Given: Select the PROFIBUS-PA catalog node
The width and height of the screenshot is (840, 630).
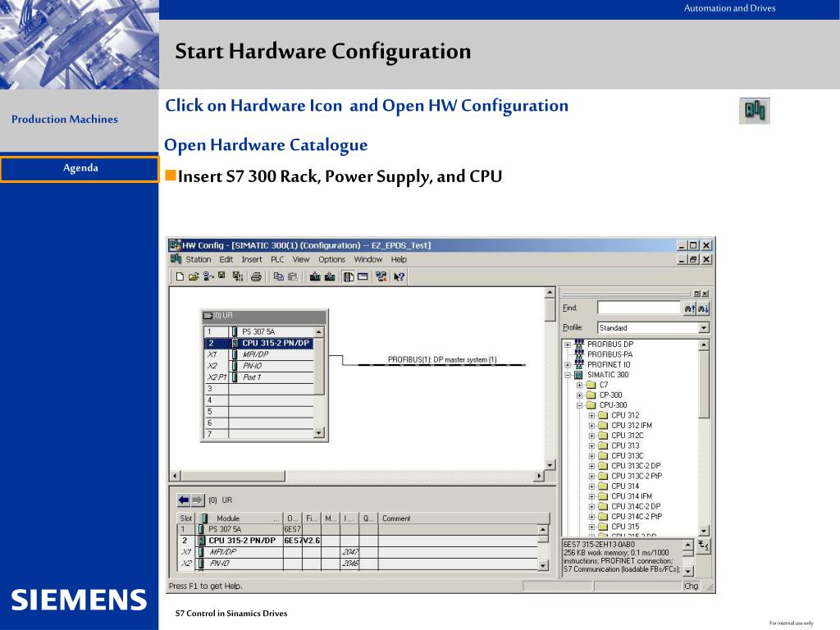Looking at the screenshot, I should pos(609,354).
